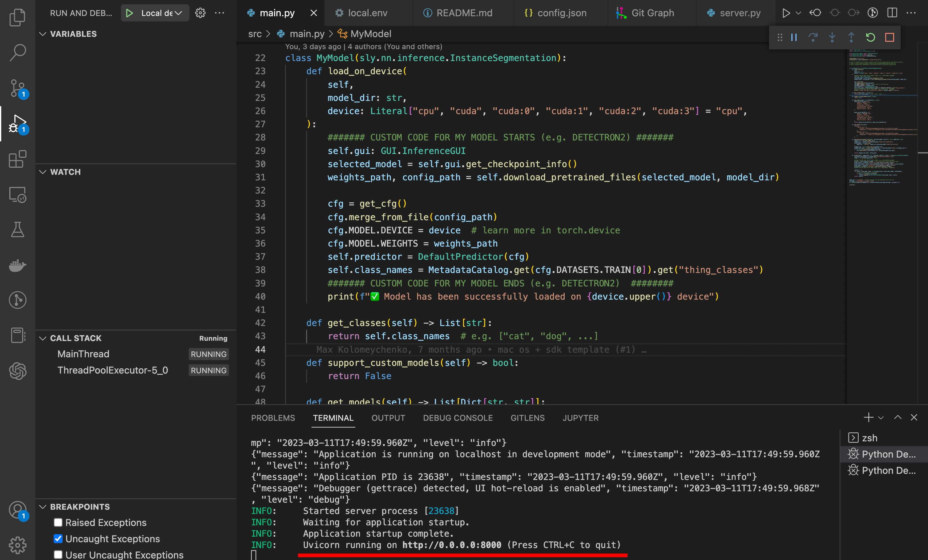
Task: Pause the debugger in the debug toolbar
Action: click(794, 37)
